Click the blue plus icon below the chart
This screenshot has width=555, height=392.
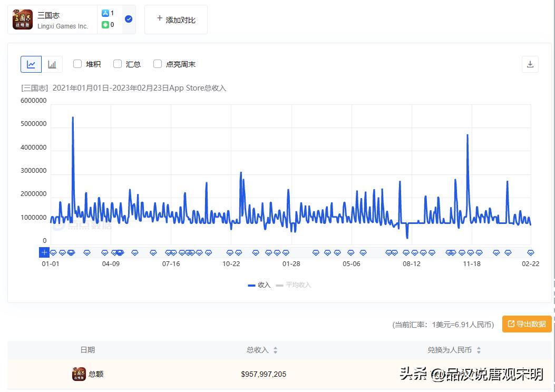44,252
